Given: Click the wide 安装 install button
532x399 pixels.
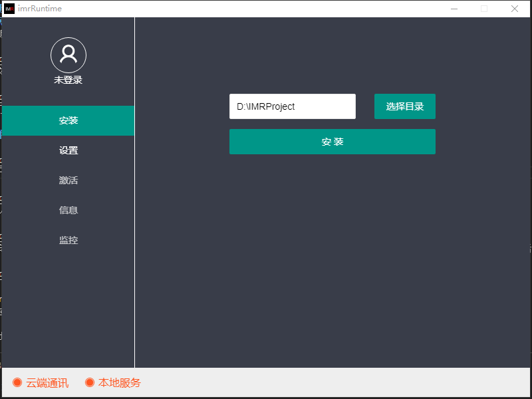Looking at the screenshot, I should [332, 142].
